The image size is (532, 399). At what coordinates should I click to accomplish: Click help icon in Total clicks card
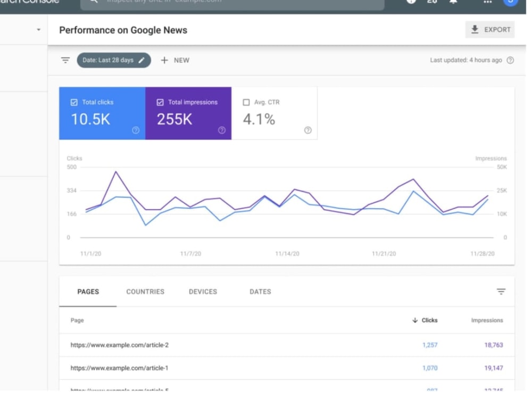136,130
